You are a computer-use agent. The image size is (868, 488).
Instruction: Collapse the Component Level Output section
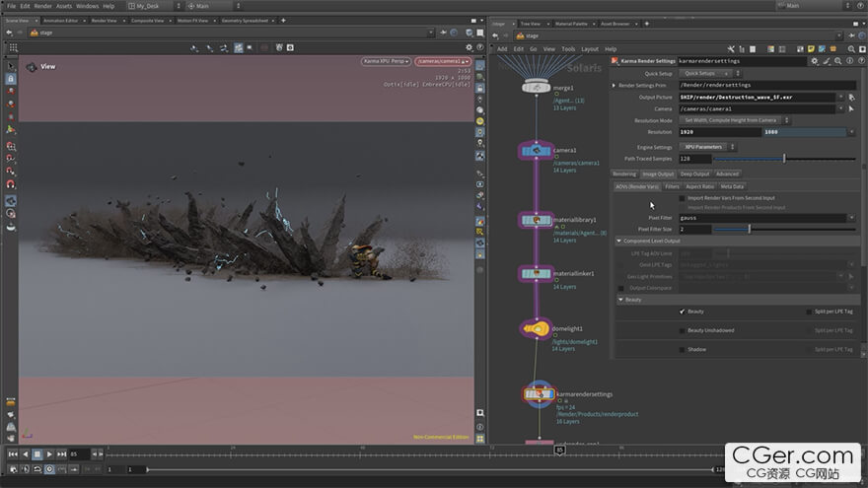(x=619, y=242)
